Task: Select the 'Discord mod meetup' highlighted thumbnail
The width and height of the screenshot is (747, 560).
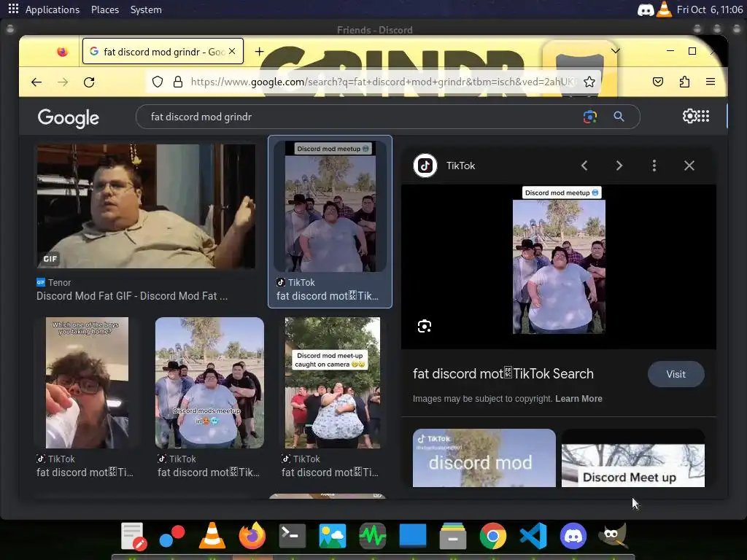Action: [x=330, y=206]
